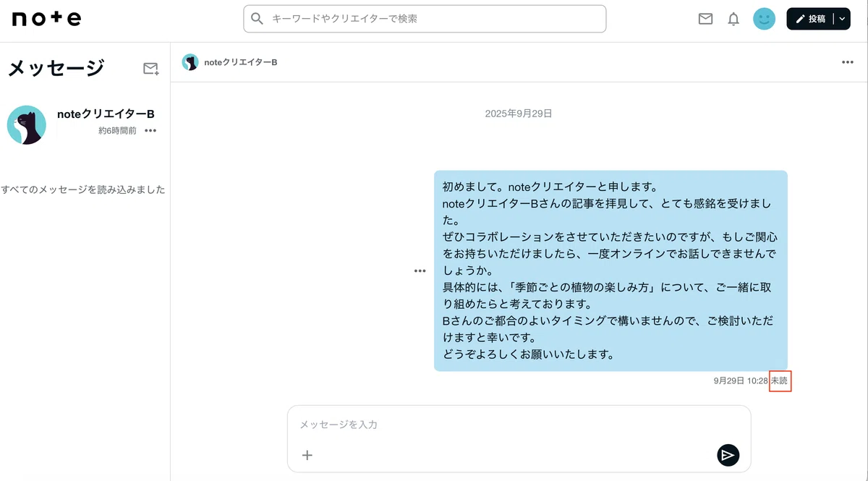Click the 9月29日 10:28 timestamp
868x481 pixels.
(x=741, y=380)
